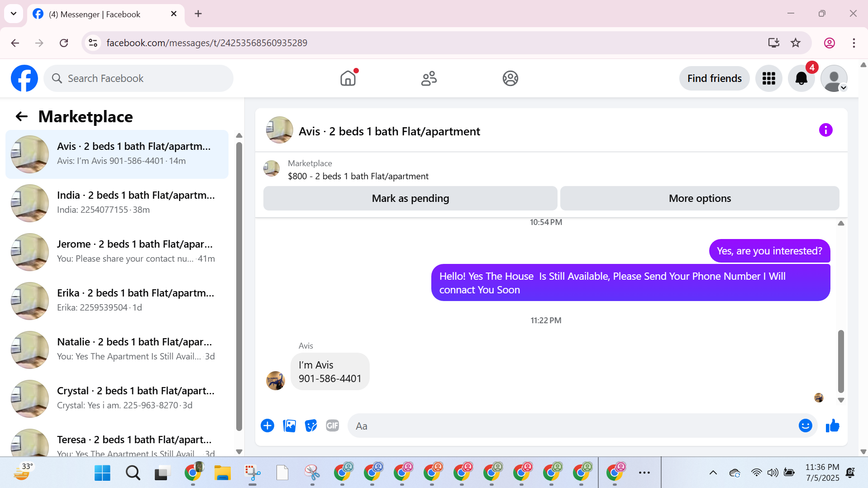This screenshot has width=868, height=488.
Task: Attach a photo with the image icon
Action: (289, 426)
